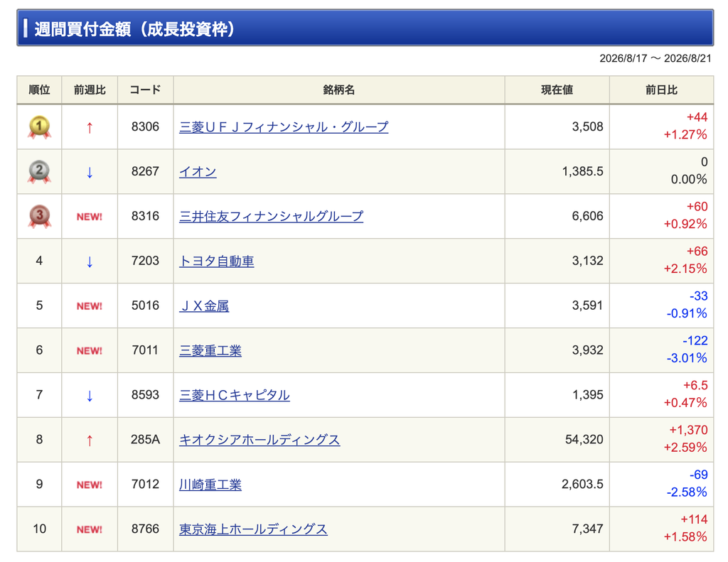Screen dimensions: 728x562
Task: Open the 三菱HCキャピタル stock link
Action: [x=235, y=395]
